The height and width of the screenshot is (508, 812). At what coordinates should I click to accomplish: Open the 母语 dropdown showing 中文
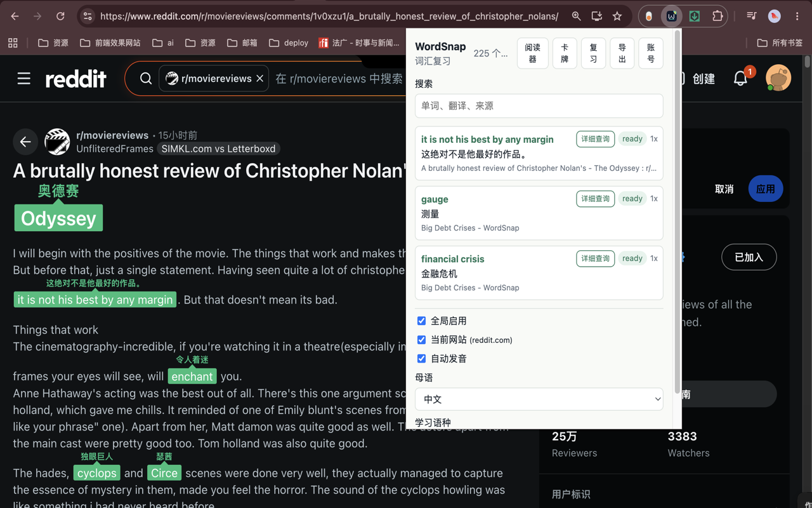point(539,399)
